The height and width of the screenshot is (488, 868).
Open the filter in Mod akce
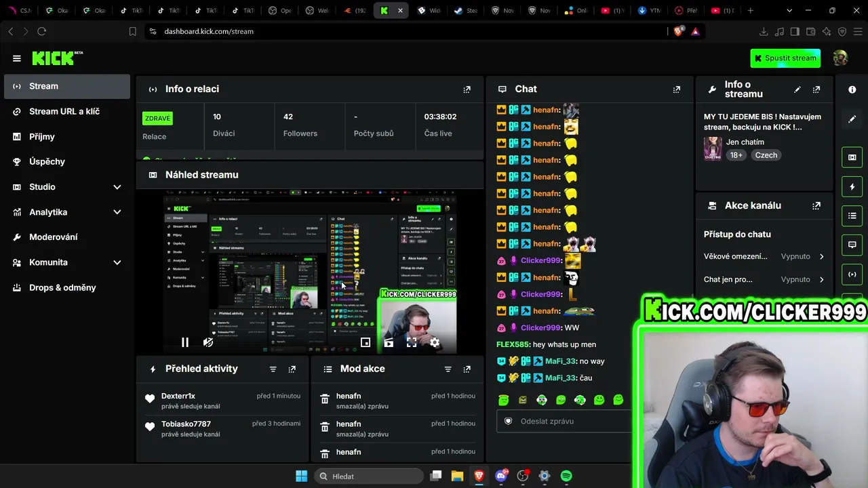tap(448, 369)
